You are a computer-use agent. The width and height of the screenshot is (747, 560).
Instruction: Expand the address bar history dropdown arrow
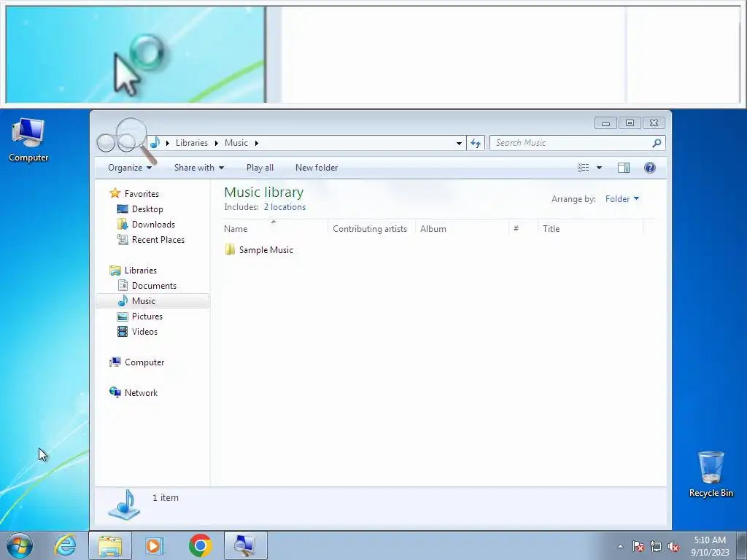pos(459,143)
